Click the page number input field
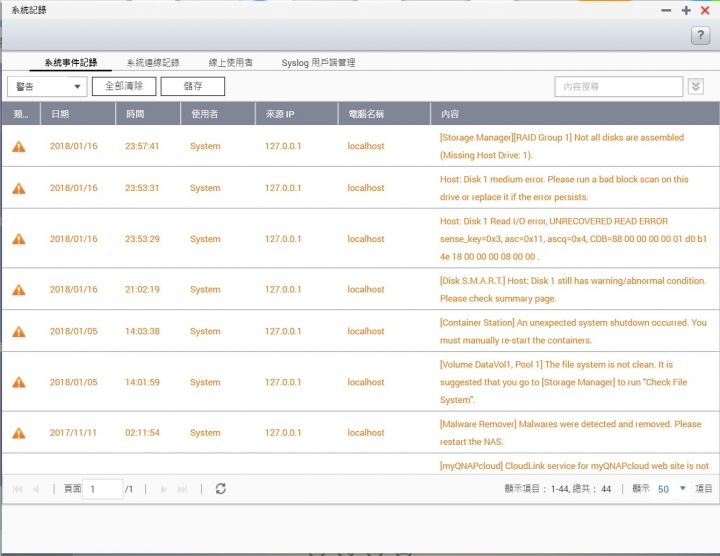The height and width of the screenshot is (556, 720). pyautogui.click(x=102, y=489)
